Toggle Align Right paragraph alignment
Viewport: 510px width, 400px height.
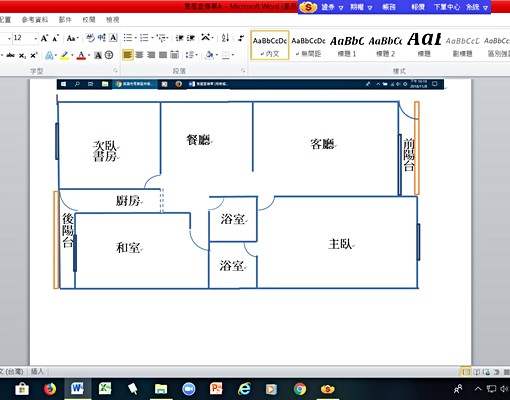[151, 55]
